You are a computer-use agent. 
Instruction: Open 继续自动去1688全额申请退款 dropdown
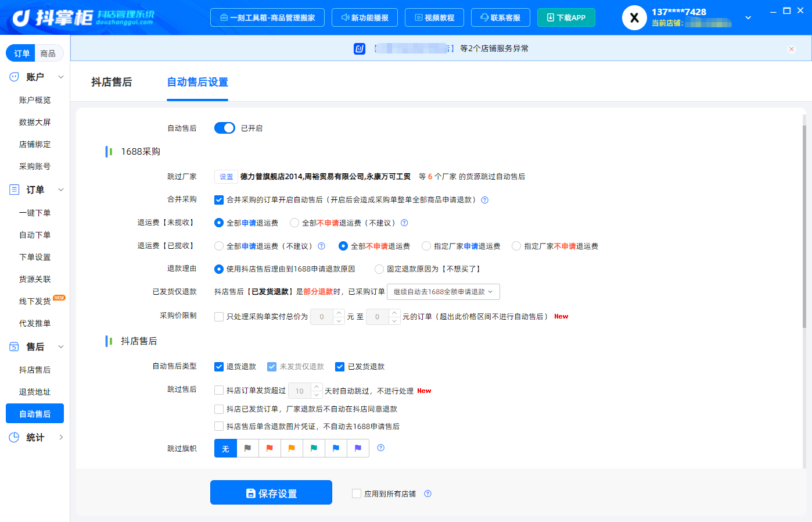[x=443, y=292]
